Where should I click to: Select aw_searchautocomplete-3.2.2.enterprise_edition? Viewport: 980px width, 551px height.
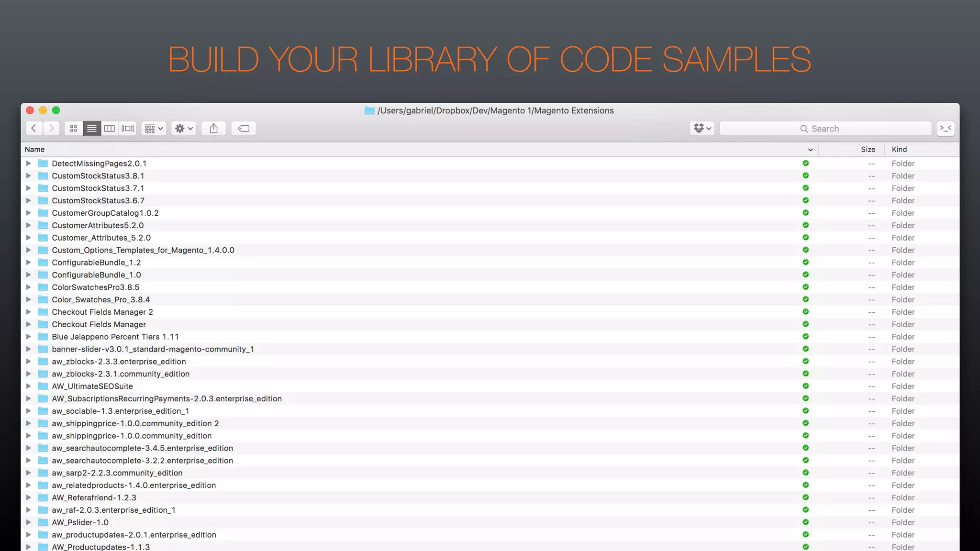click(x=143, y=461)
